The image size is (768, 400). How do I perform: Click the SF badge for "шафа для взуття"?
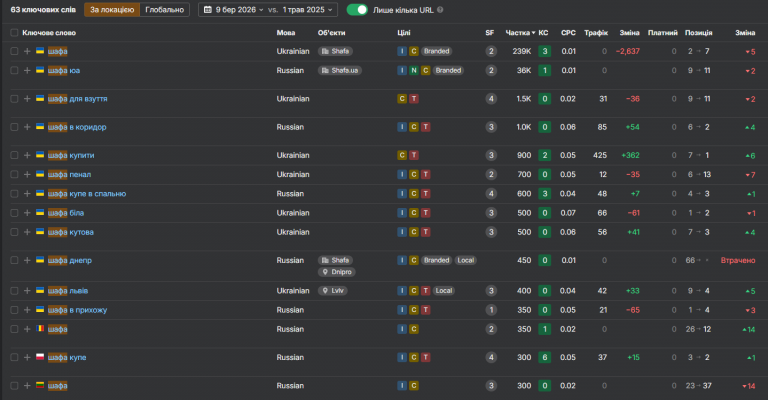pos(491,99)
